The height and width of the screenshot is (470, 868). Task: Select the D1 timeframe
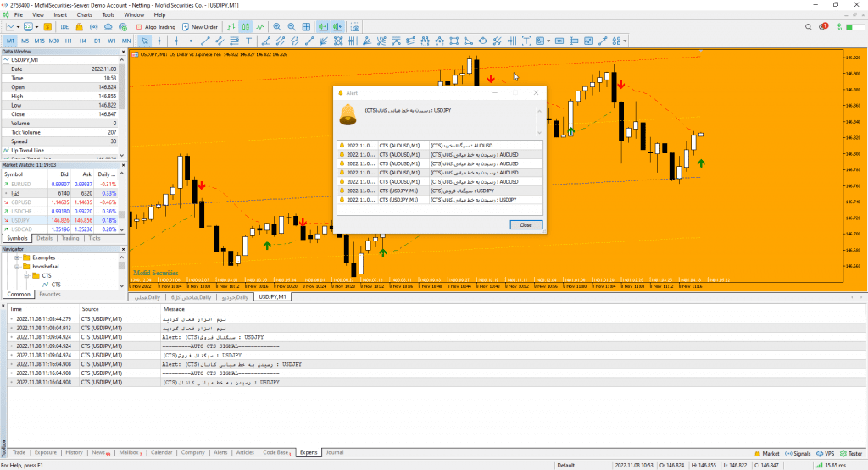[97, 41]
